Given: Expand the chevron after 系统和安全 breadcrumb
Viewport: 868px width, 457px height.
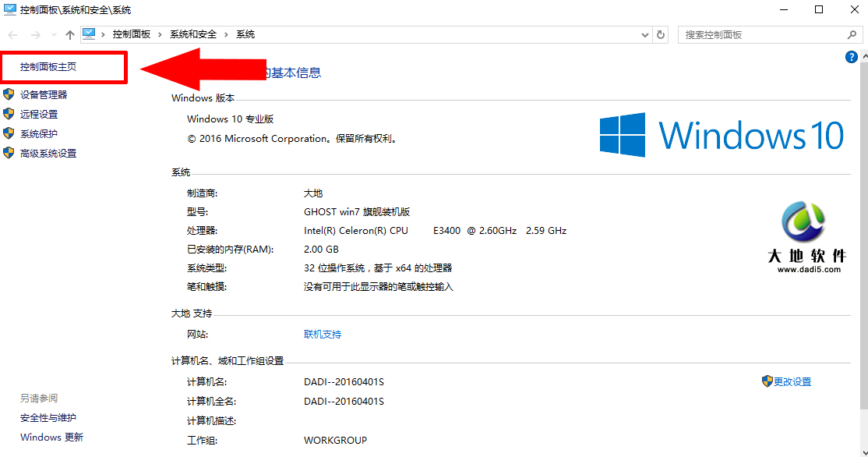Looking at the screenshot, I should coord(227,34).
